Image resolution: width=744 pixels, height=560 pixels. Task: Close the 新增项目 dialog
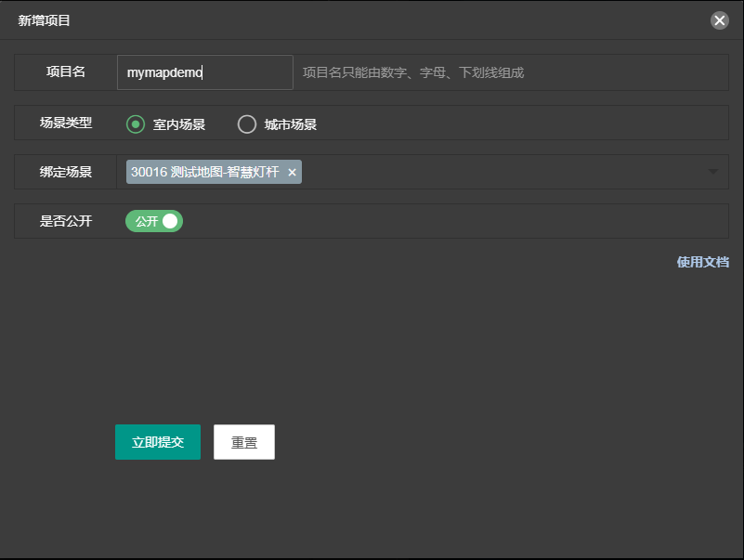[719, 20]
